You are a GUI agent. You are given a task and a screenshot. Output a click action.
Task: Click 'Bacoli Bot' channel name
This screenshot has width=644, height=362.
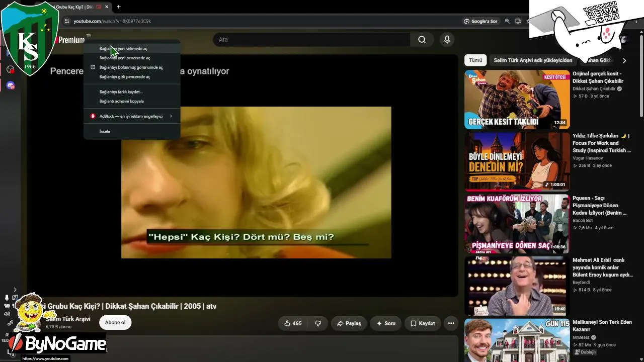pos(583,220)
